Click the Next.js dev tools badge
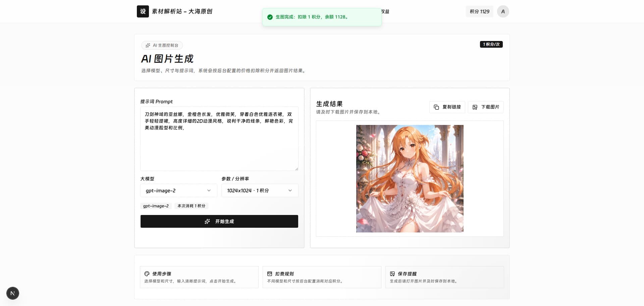Image resolution: width=644 pixels, height=306 pixels. click(13, 293)
